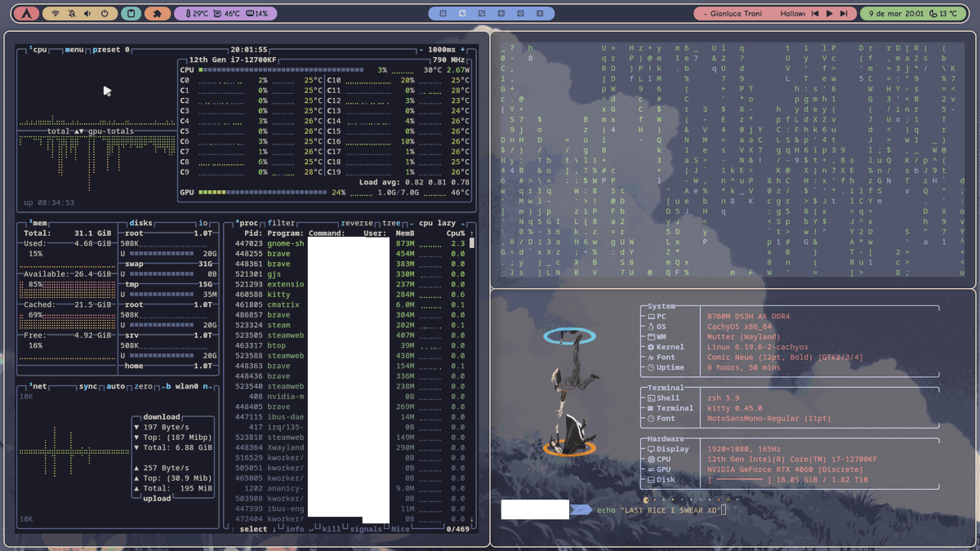Screen dimensions: 980x551
Task: Open Wi-Fi settings from the top bar
Action: point(56,14)
